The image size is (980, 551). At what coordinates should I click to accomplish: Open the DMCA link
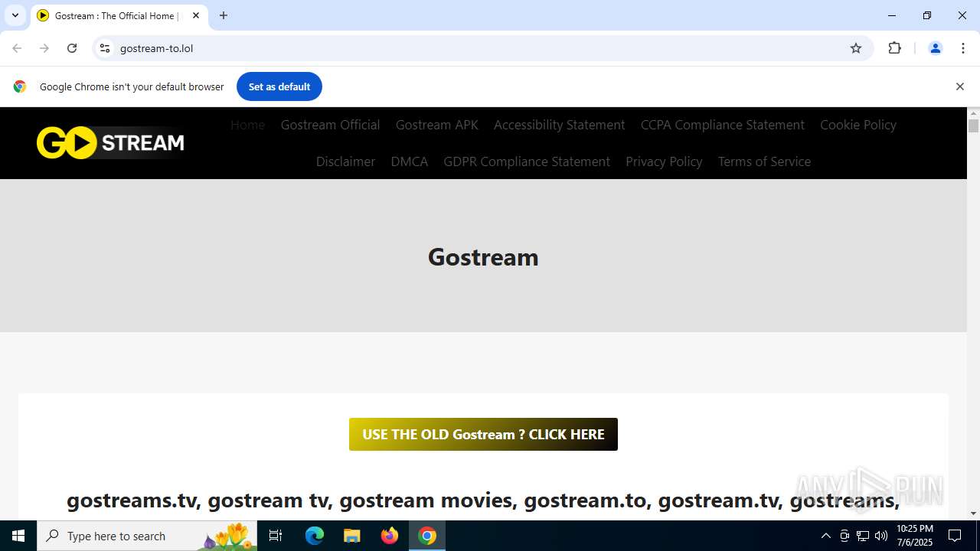point(409,161)
